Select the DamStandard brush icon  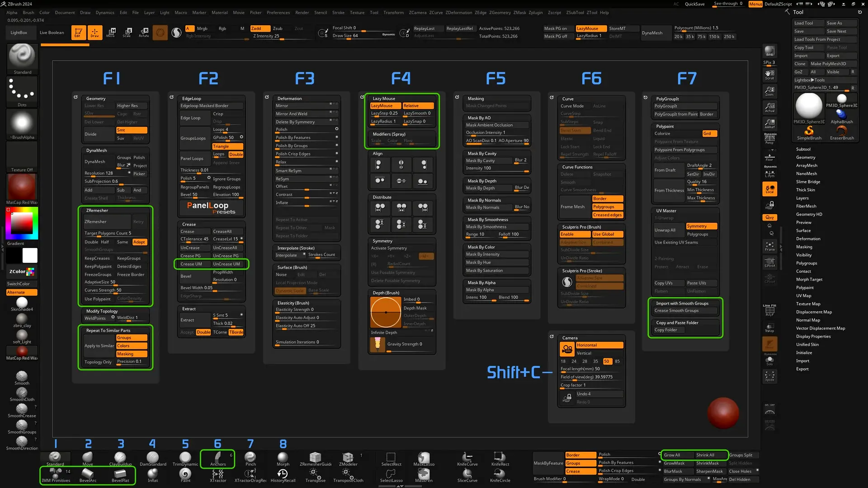click(x=153, y=458)
